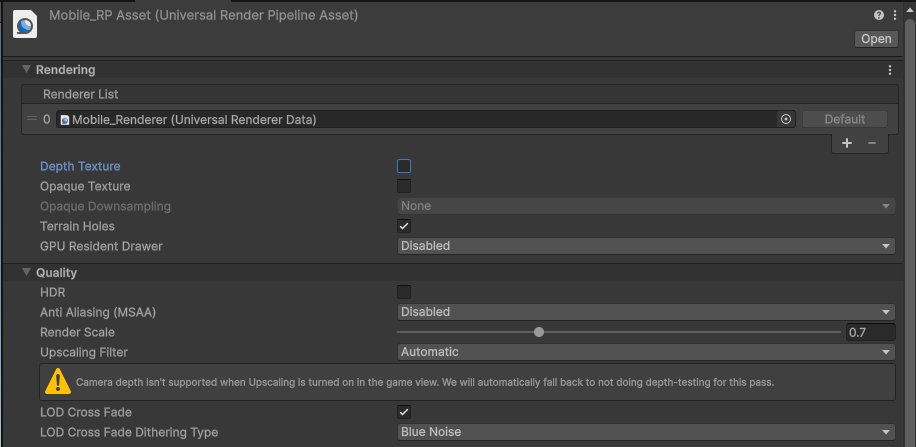916x447 pixels.
Task: Click the vertical scrollbar of the inspector
Action: pos(910,234)
